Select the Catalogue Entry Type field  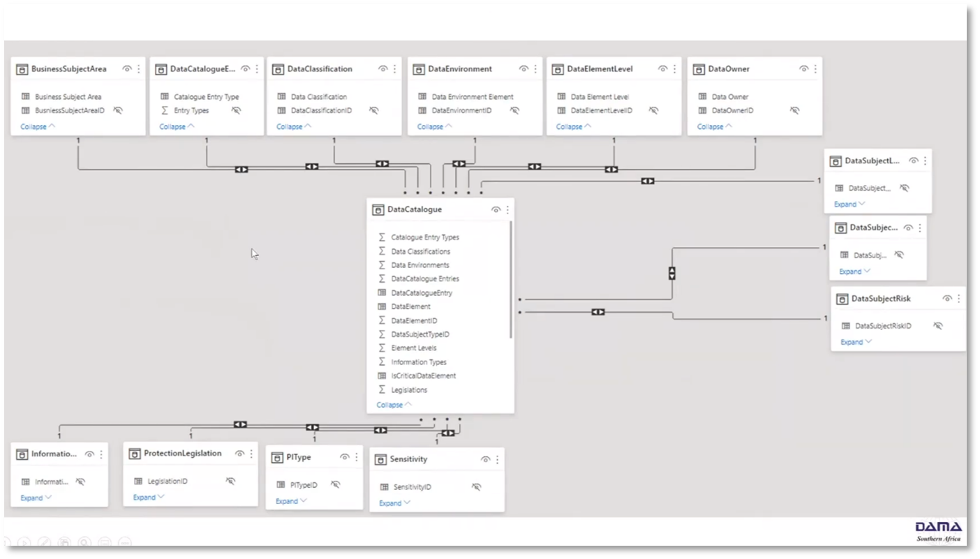click(x=207, y=97)
